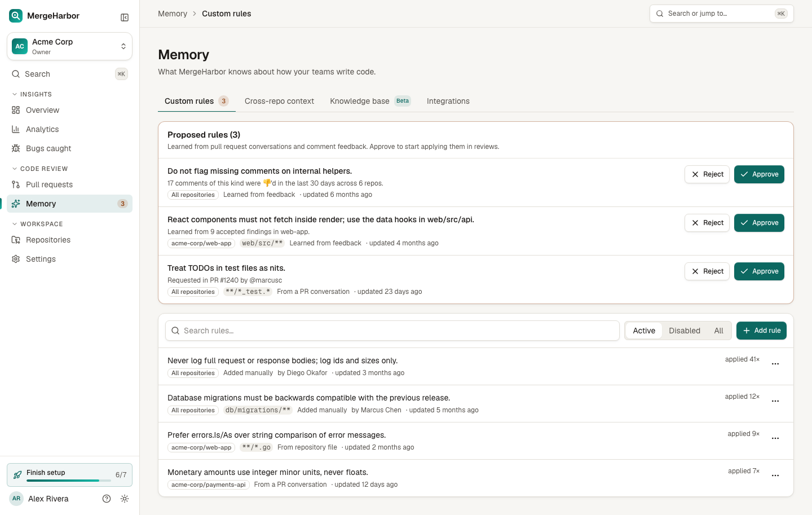The image size is (812, 515).
Task: Open Repositories in sidebar
Action: [69, 240]
